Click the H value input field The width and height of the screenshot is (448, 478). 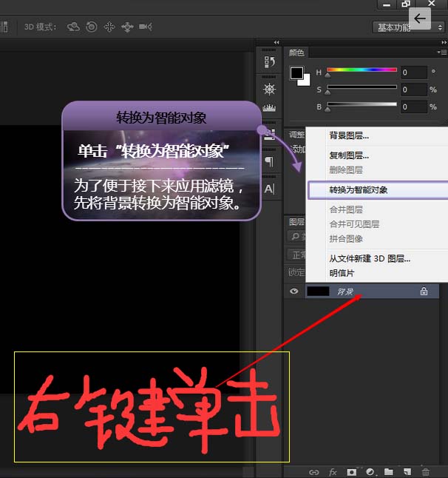click(413, 73)
